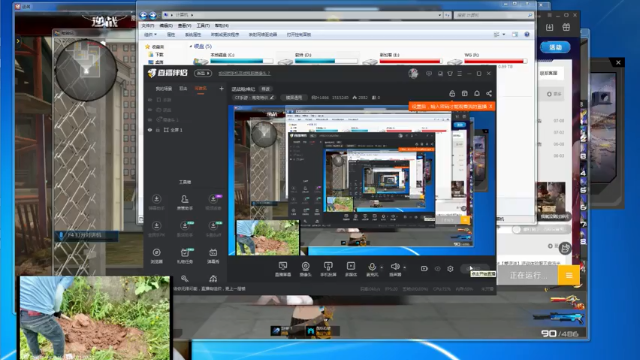Click the share icon above the preview

point(489,93)
